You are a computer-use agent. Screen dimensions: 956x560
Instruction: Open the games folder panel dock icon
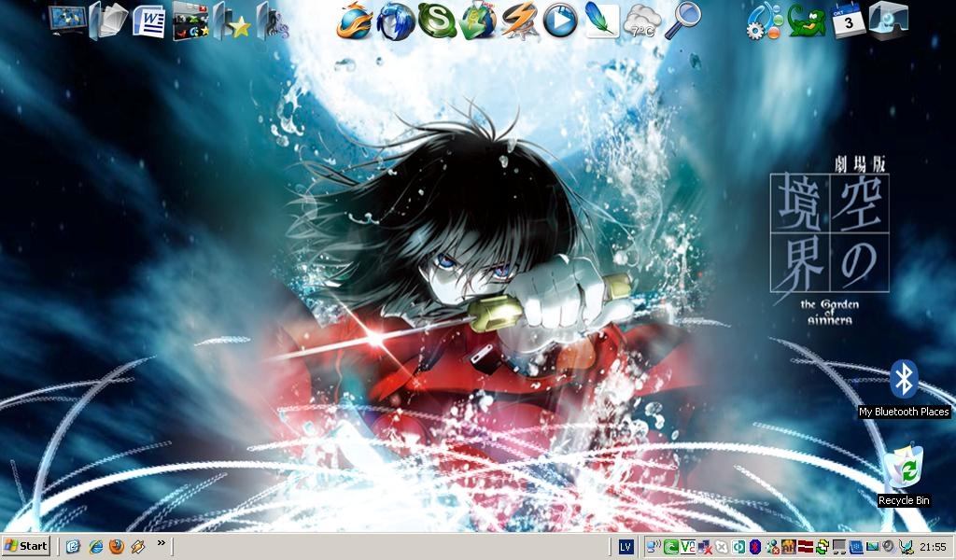[x=190, y=21]
